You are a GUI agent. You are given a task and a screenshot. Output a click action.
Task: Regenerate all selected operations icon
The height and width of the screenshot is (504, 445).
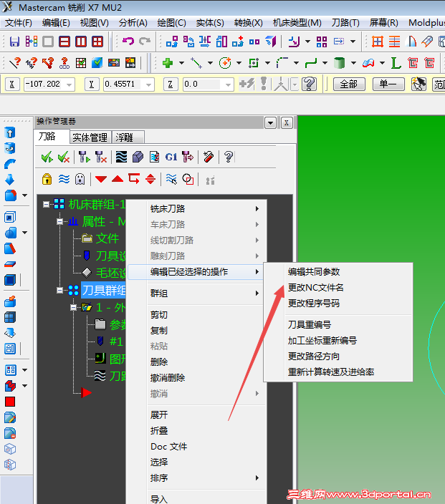(x=85, y=157)
